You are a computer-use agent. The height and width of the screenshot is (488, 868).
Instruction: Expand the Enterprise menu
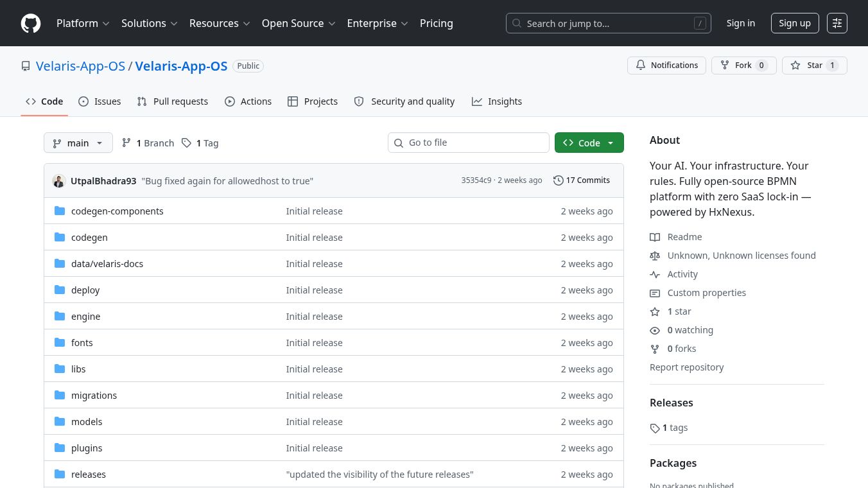pos(378,23)
